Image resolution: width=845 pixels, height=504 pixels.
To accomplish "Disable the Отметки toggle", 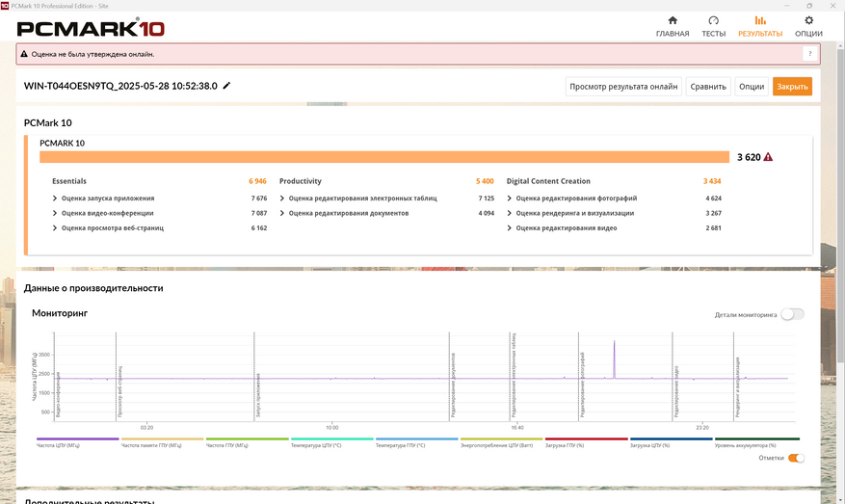I will pos(796,458).
